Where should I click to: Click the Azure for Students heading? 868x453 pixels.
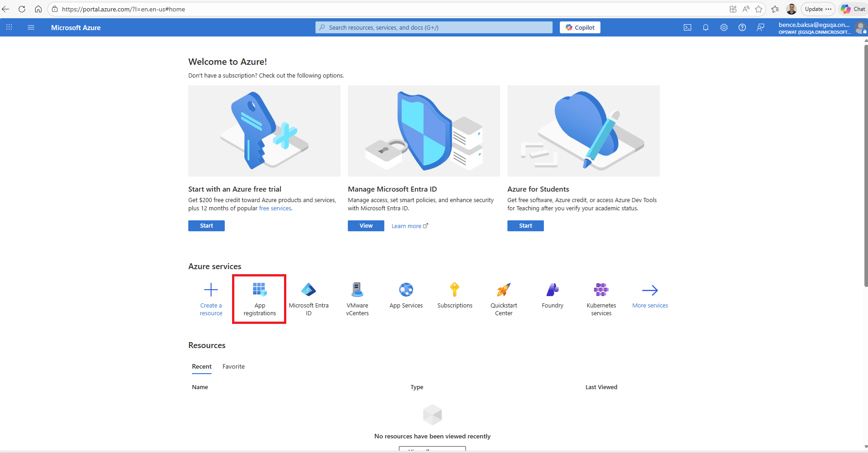coord(538,189)
